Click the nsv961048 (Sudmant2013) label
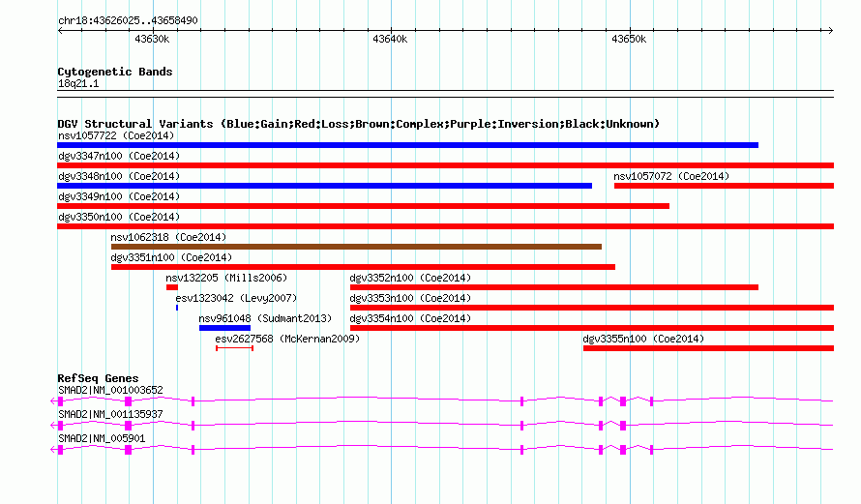This screenshot has height=504, width=861. [265, 318]
